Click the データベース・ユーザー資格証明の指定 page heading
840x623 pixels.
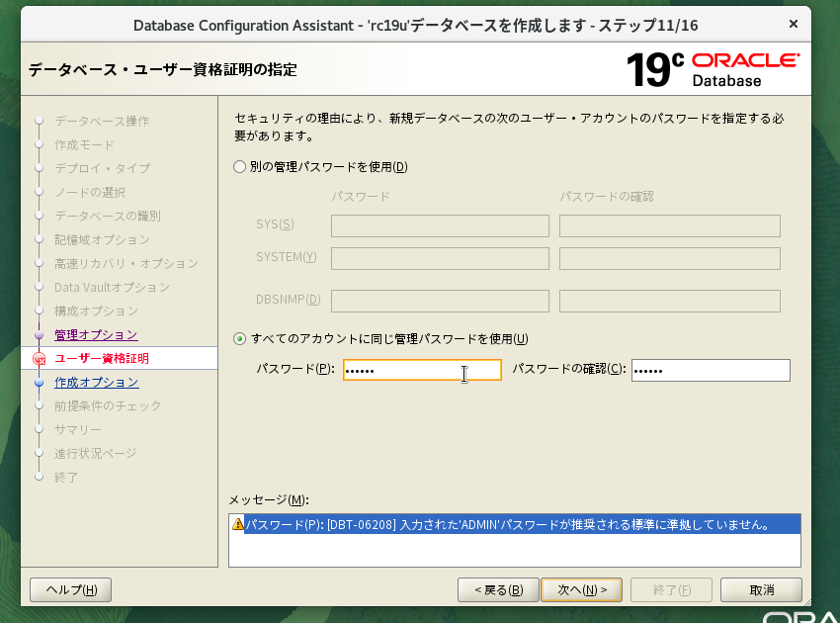tap(163, 69)
